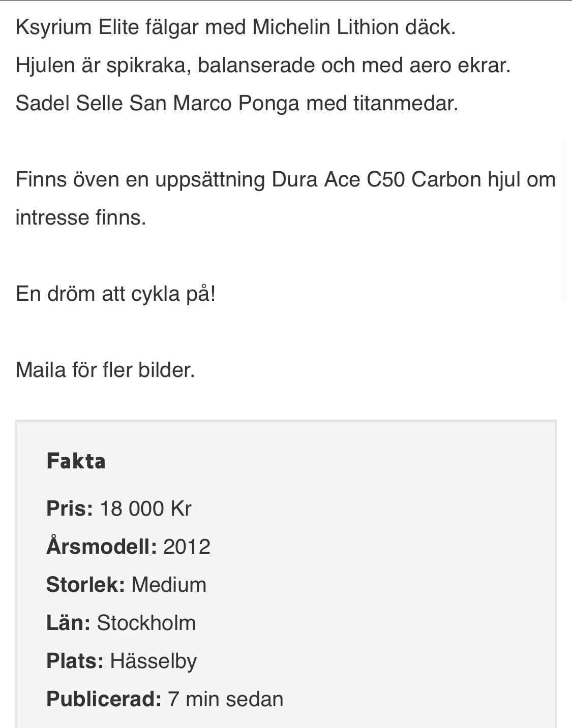Click the 2012 model year value
This screenshot has width=572, height=728.
pos(187,547)
